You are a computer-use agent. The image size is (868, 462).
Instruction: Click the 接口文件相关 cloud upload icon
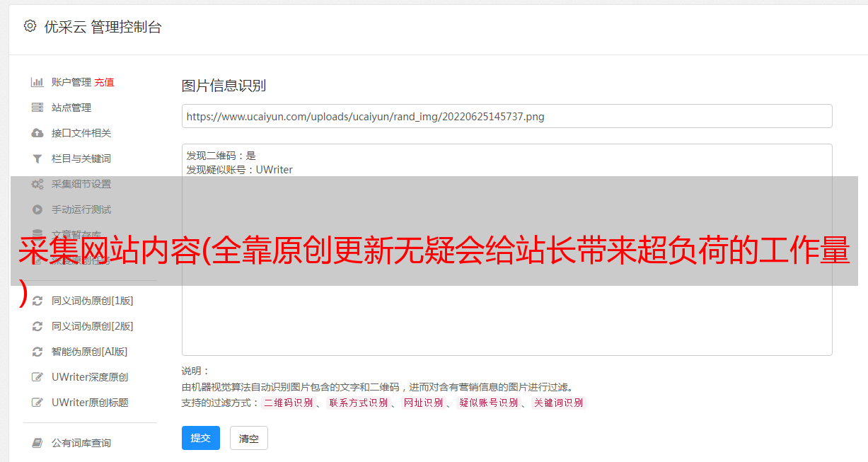pyautogui.click(x=37, y=133)
